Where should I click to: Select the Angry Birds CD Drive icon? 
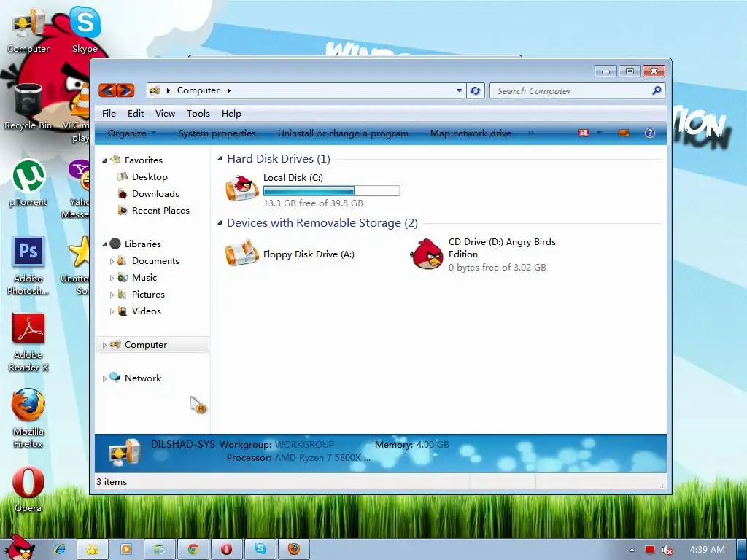coord(427,254)
